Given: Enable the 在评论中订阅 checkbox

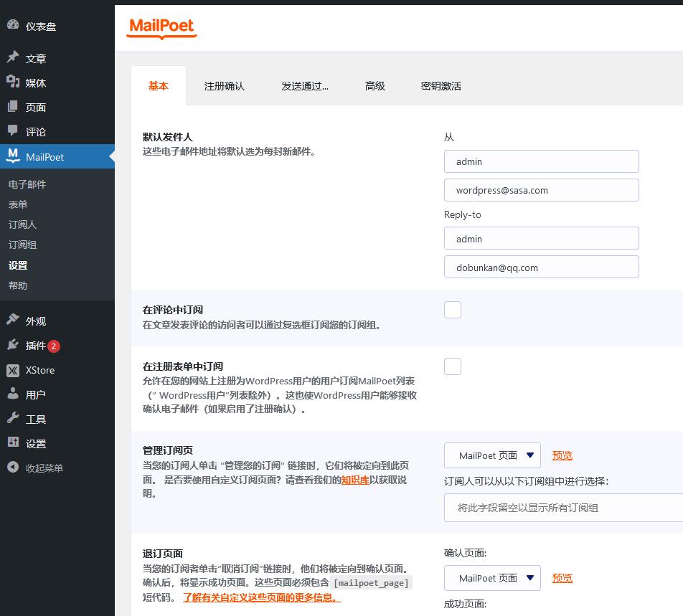Looking at the screenshot, I should 453,310.
